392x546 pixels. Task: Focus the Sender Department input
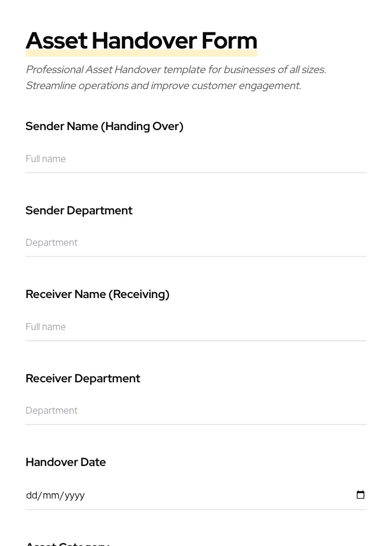coord(195,243)
